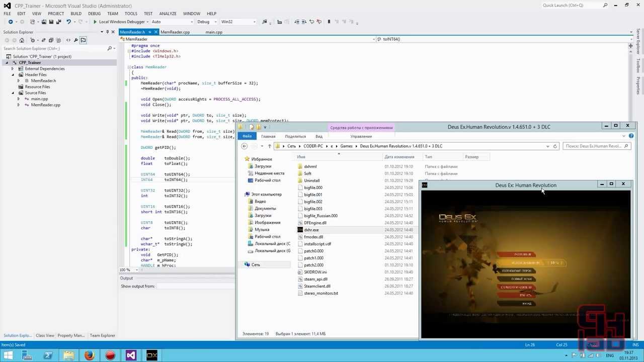Collapse the Source Files tree node

click(14, 93)
